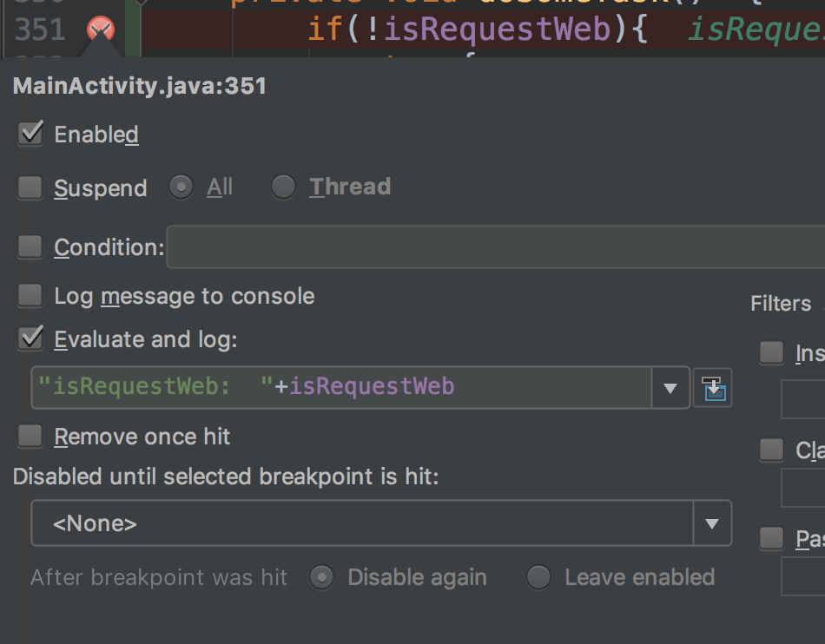Check the Condition checkbox
The width and height of the screenshot is (825, 644).
tap(30, 246)
